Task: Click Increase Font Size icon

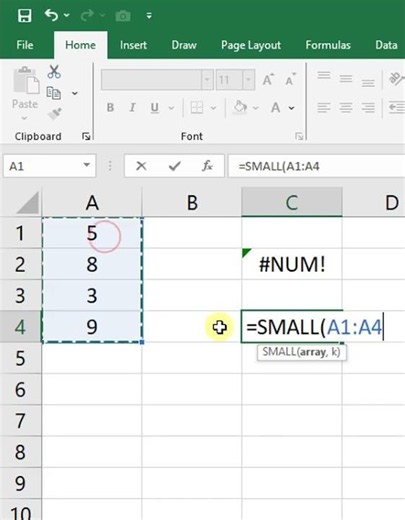Action: (268, 79)
